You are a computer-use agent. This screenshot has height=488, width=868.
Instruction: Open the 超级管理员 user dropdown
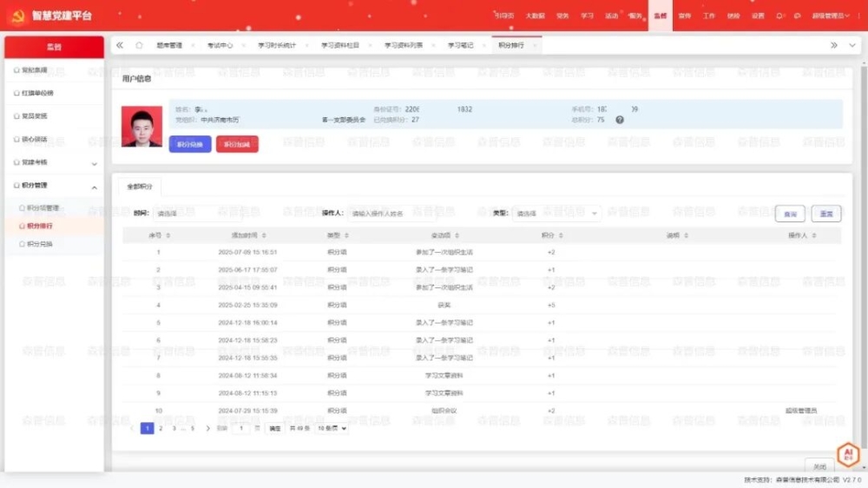831,16
